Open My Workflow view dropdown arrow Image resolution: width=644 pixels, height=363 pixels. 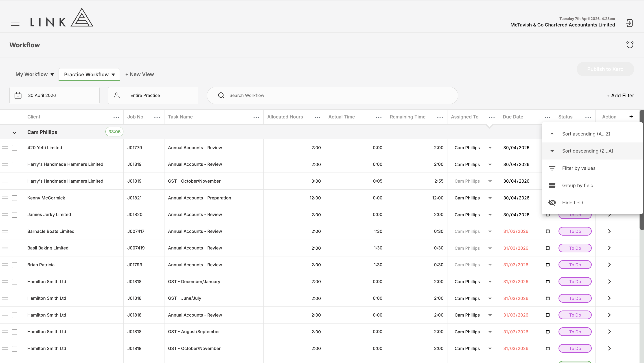tap(52, 74)
